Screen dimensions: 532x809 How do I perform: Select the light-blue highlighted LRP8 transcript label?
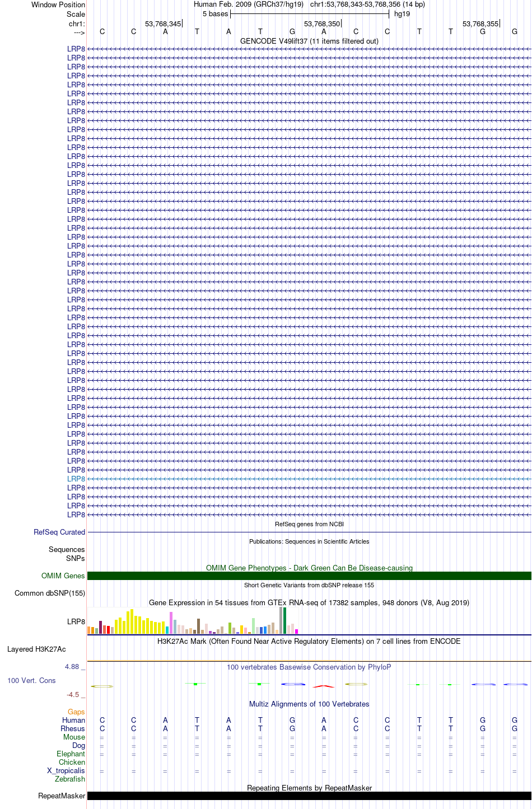pos(76,479)
